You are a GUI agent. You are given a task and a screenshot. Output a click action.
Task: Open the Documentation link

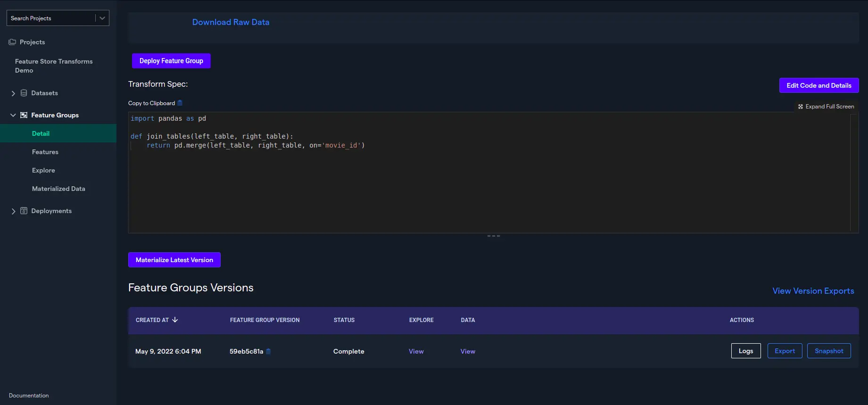click(x=29, y=396)
